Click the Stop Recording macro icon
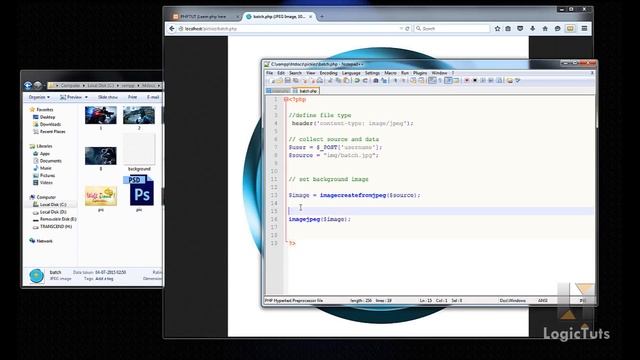Viewport: 640px width, 360px height. pos(475,81)
